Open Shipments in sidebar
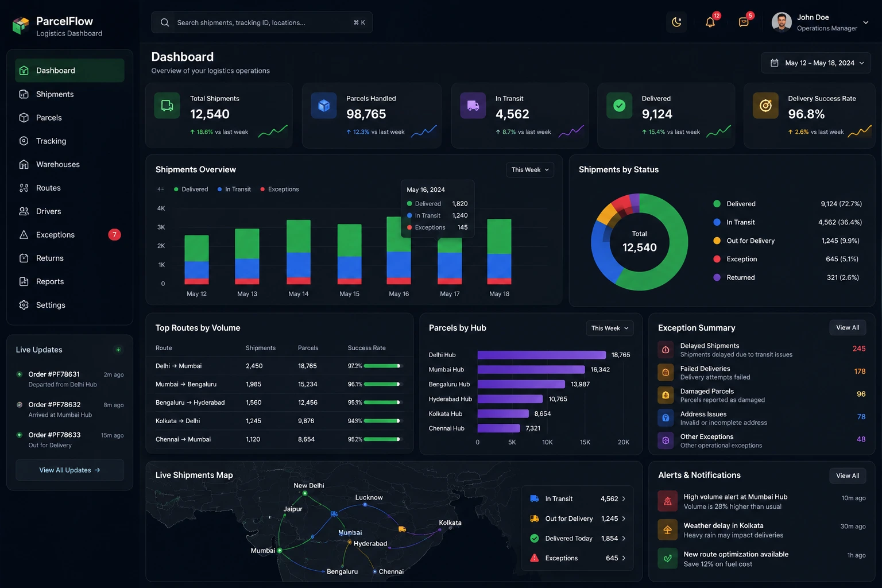This screenshot has width=882, height=588. (69, 94)
